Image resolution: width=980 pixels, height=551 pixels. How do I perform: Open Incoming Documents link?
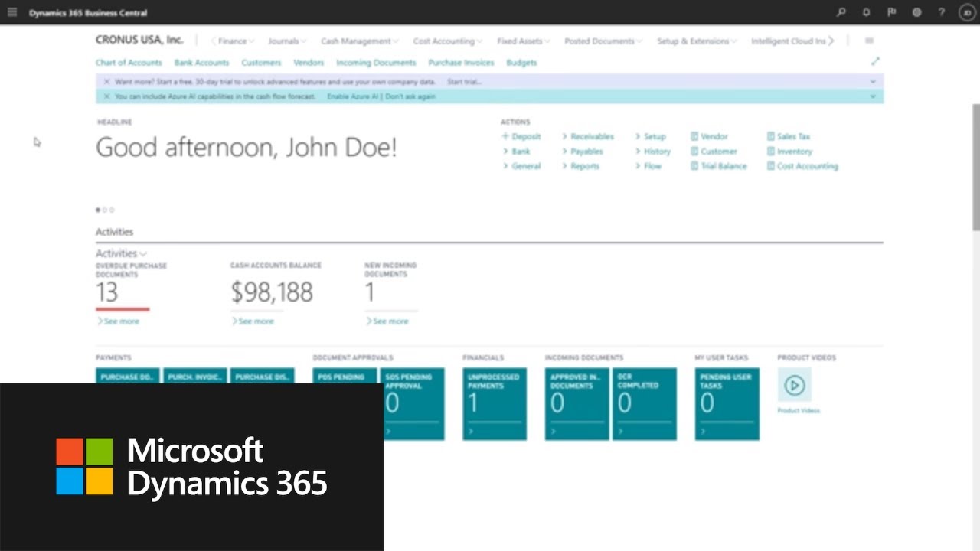pos(376,63)
